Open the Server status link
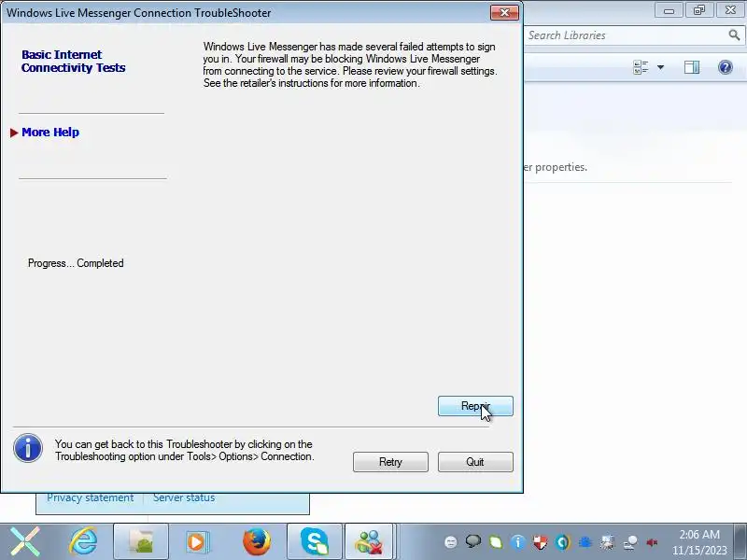The image size is (747, 560). pos(184,497)
